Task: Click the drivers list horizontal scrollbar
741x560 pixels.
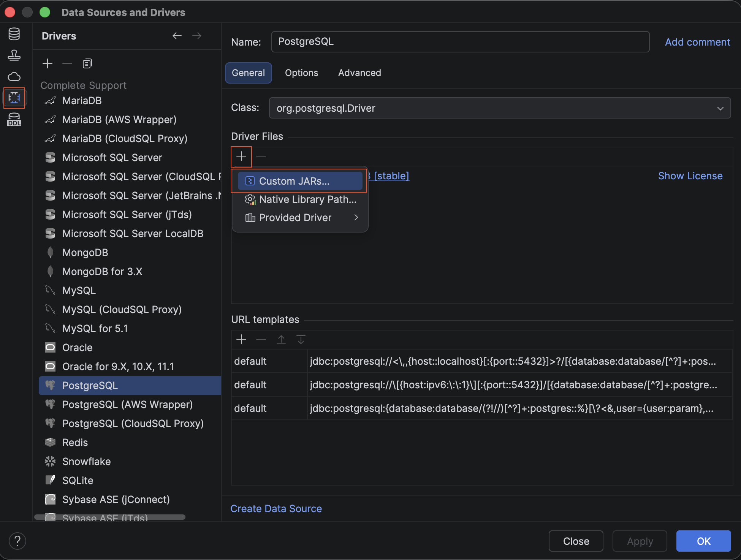Action: [110, 517]
